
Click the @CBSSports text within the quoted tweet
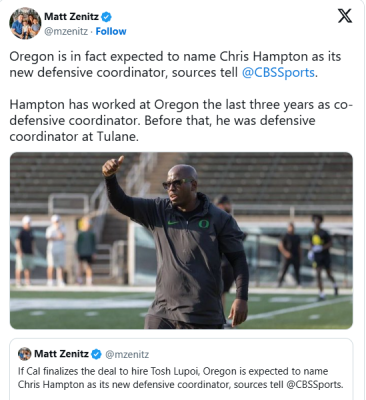[x=314, y=384]
